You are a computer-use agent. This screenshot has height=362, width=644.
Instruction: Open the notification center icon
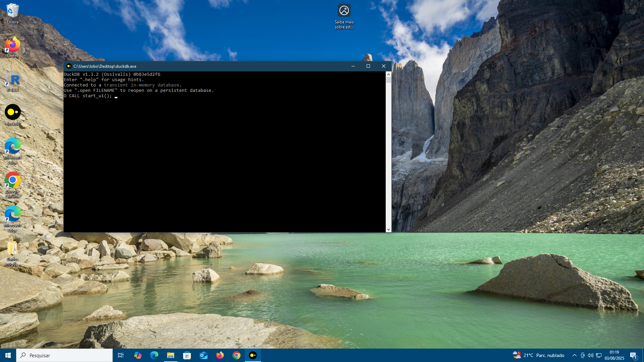633,355
